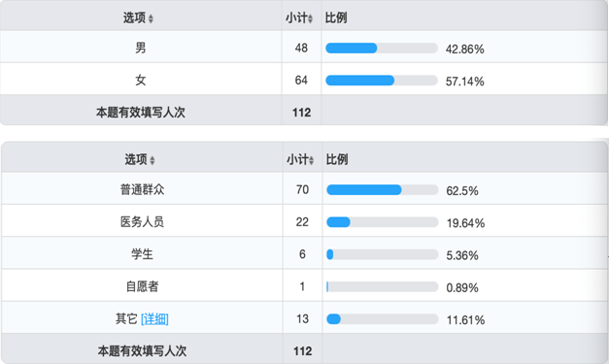Screen dimensions: 609x364
Task: Select the 学生 option row
Action: coord(305,253)
